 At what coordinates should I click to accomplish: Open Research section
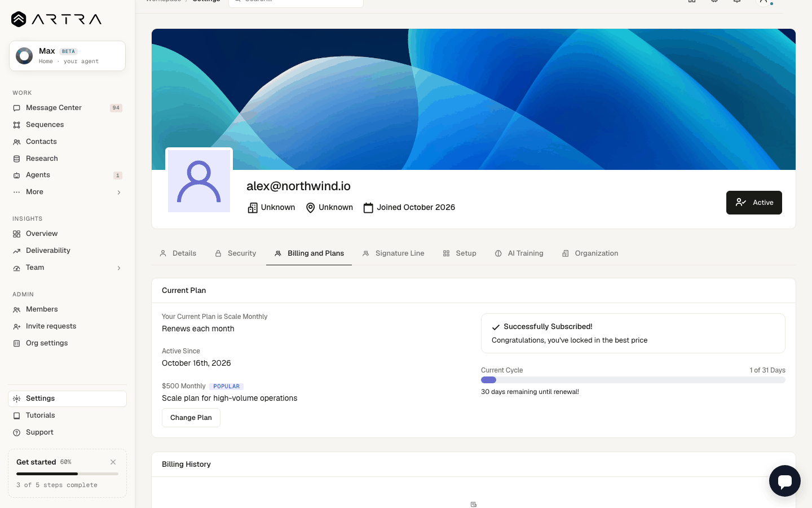coord(67,159)
